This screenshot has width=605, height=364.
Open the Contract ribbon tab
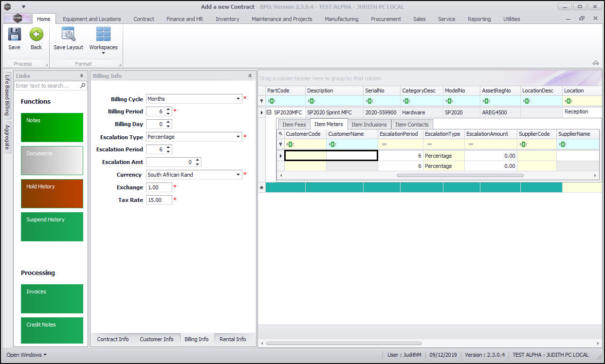click(x=144, y=19)
